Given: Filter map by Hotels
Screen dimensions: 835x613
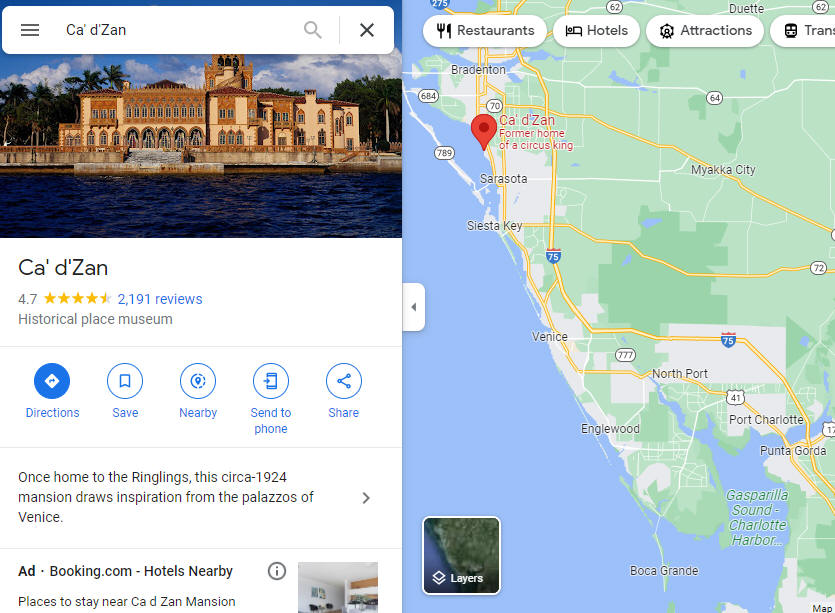Looking at the screenshot, I should tap(596, 30).
